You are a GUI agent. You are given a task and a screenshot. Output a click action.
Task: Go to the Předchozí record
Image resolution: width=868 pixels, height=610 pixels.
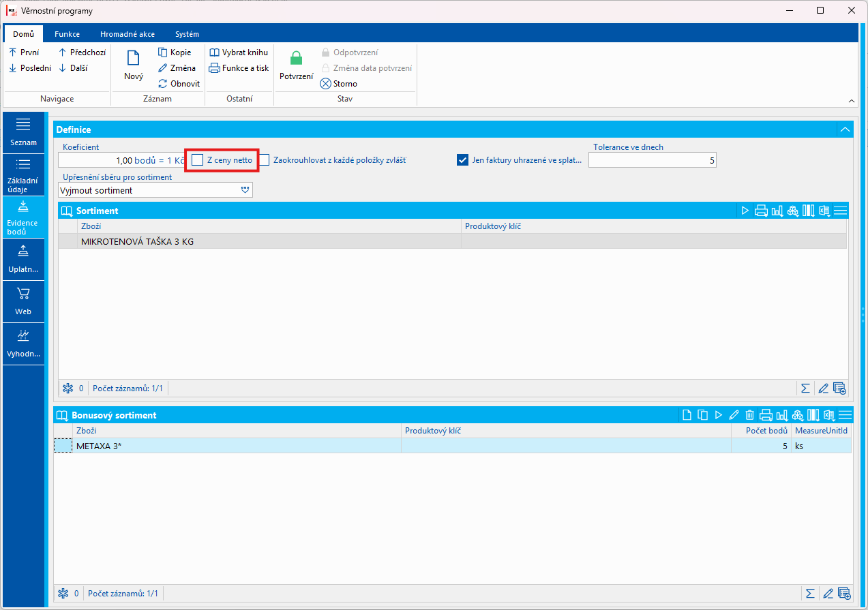(82, 52)
